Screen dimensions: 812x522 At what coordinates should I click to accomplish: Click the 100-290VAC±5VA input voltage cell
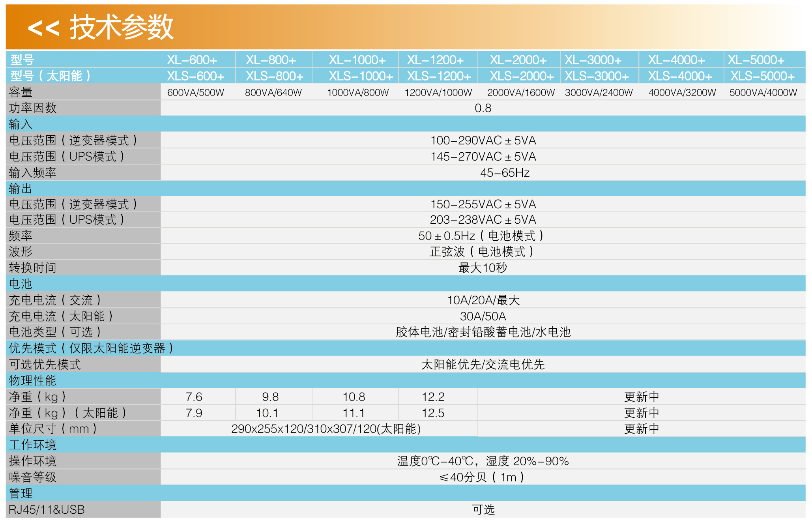(485, 140)
